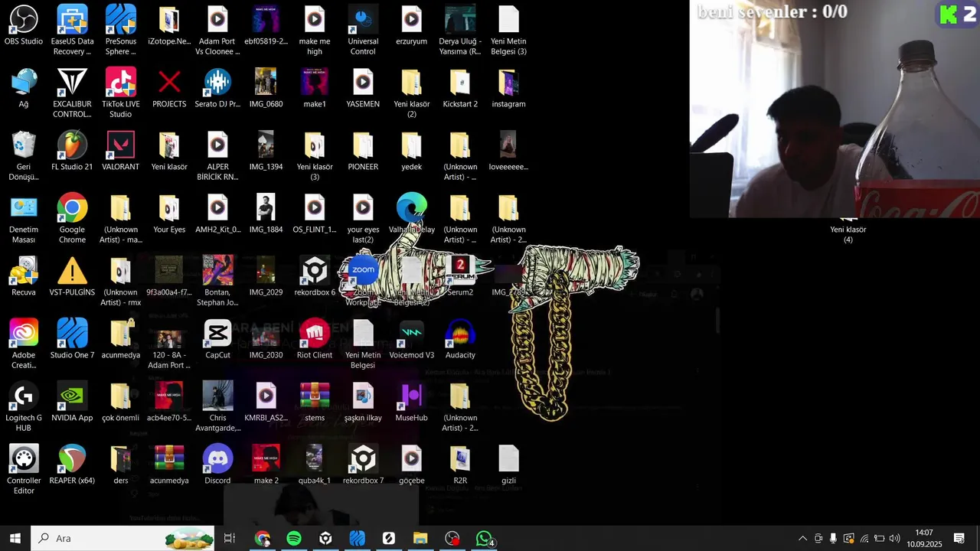Image resolution: width=980 pixels, height=551 pixels.
Task: Launch Discord from the desktop
Action: 217,465
